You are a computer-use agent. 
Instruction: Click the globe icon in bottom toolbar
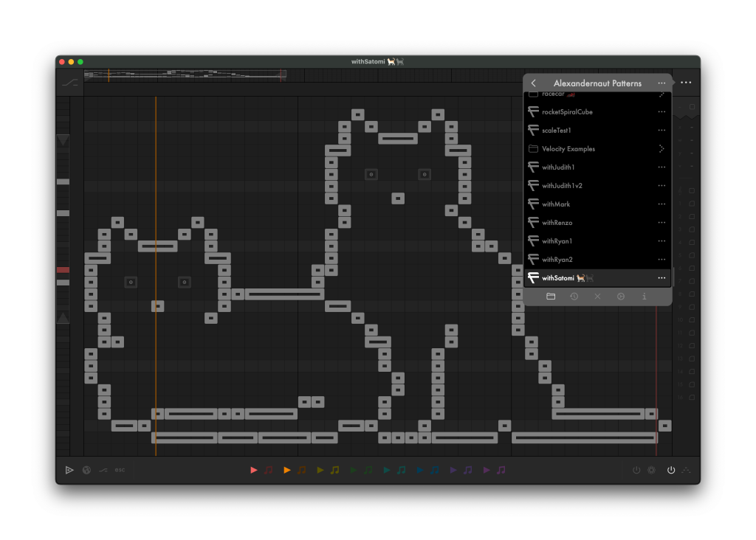click(x=86, y=470)
